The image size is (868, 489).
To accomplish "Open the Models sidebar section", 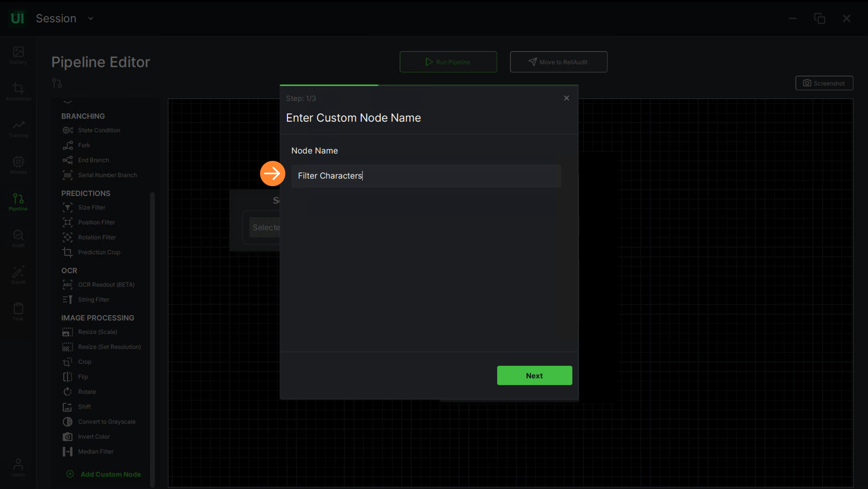I will (18, 165).
